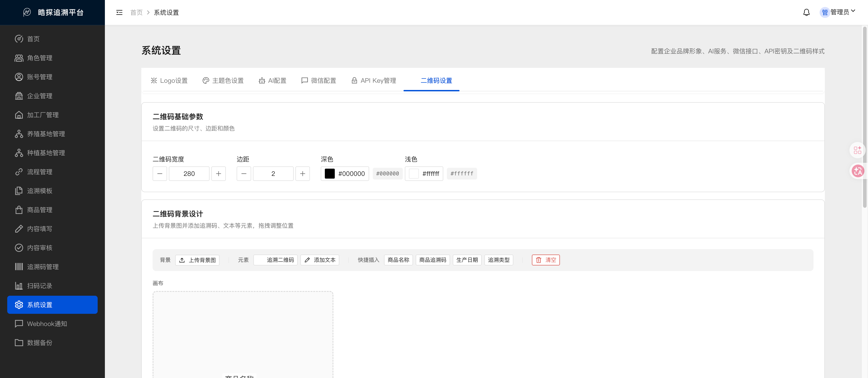The height and width of the screenshot is (378, 868).
Task: Open 数据备份 in the sidebar
Action: click(52, 343)
